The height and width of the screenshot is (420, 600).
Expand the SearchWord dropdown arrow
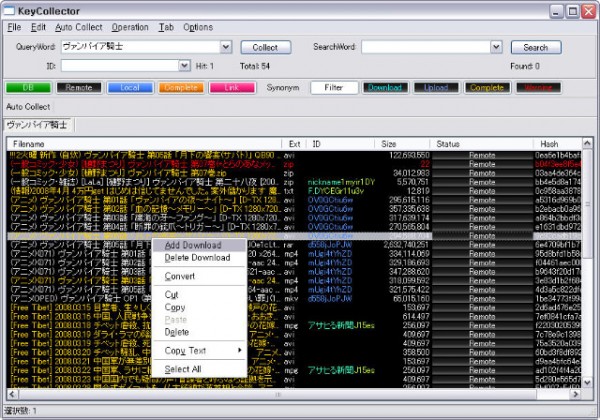(x=496, y=47)
